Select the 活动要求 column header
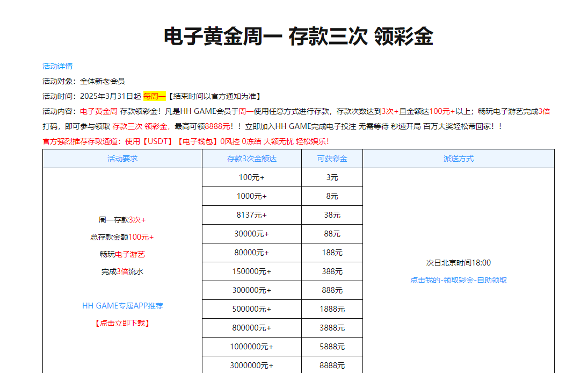The image size is (588, 373). (x=122, y=159)
